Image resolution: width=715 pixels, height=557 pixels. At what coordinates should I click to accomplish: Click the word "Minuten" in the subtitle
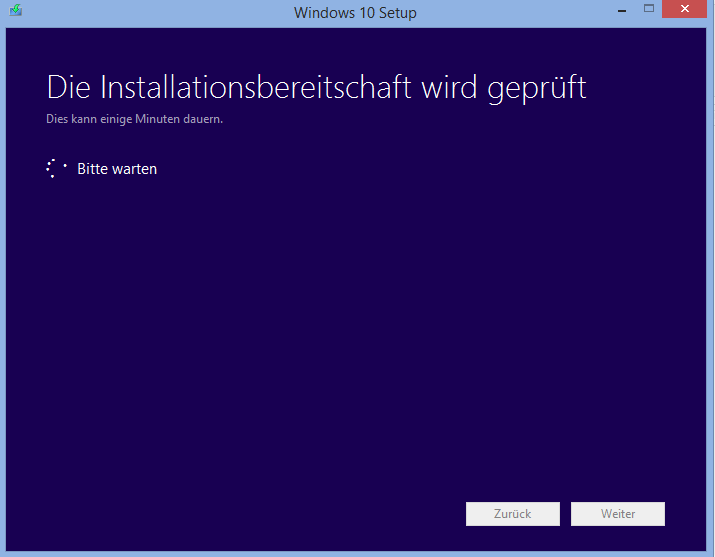click(x=162, y=119)
